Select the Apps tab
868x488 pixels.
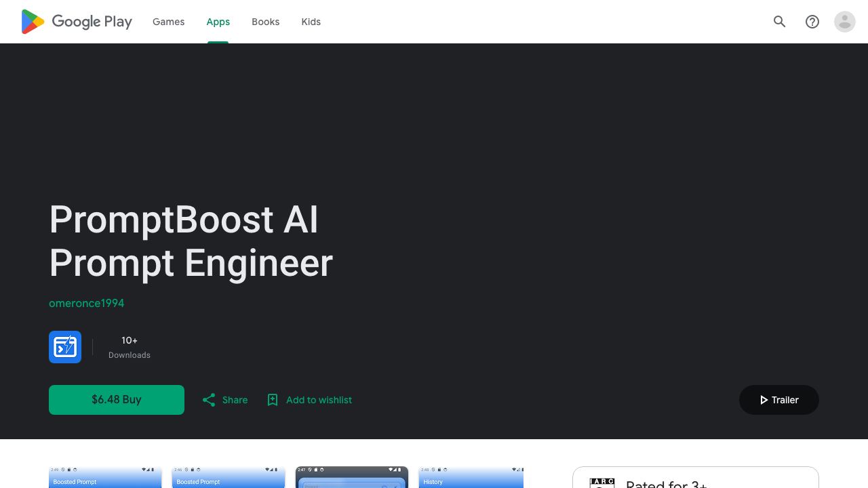pyautogui.click(x=218, y=22)
